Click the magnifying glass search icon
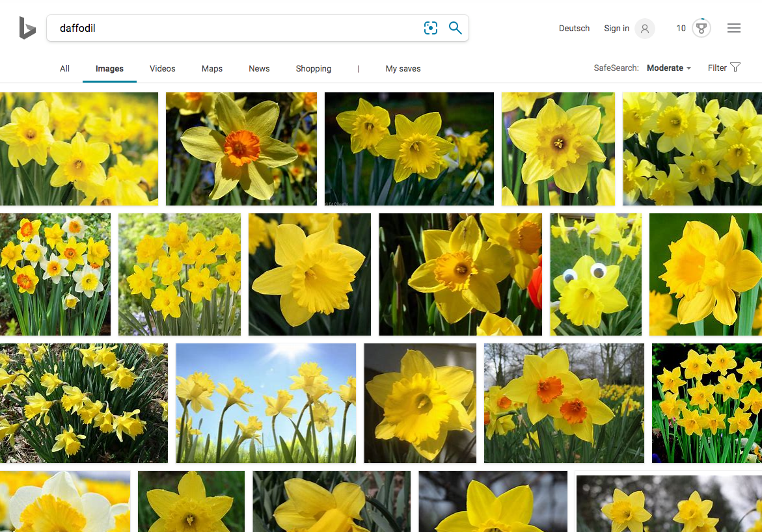The height and width of the screenshot is (532, 762). (x=456, y=28)
